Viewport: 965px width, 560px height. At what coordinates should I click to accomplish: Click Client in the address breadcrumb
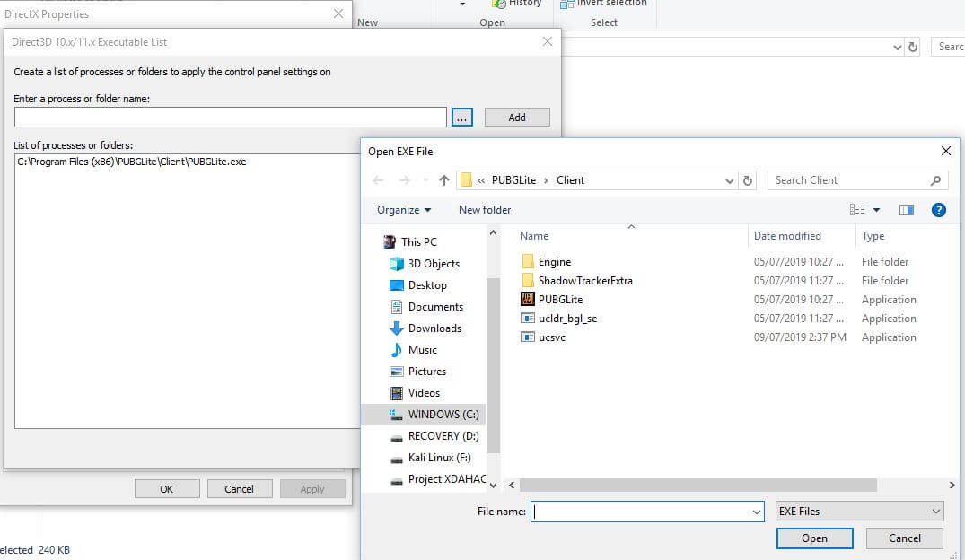click(571, 180)
